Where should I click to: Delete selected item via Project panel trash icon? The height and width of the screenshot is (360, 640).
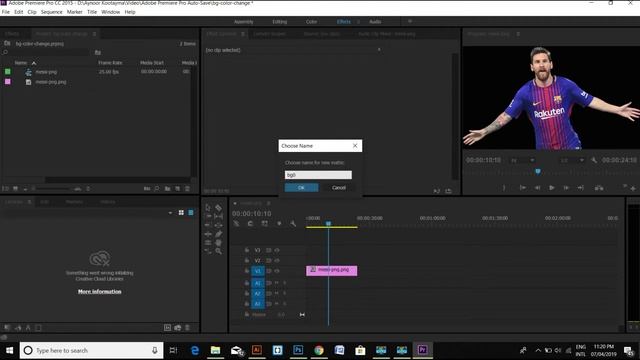[187, 189]
